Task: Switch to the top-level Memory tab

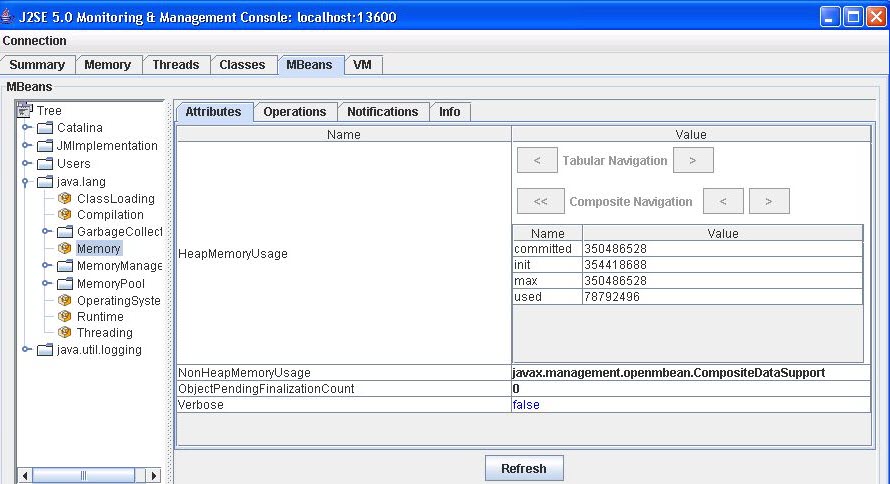Action: coord(108,65)
